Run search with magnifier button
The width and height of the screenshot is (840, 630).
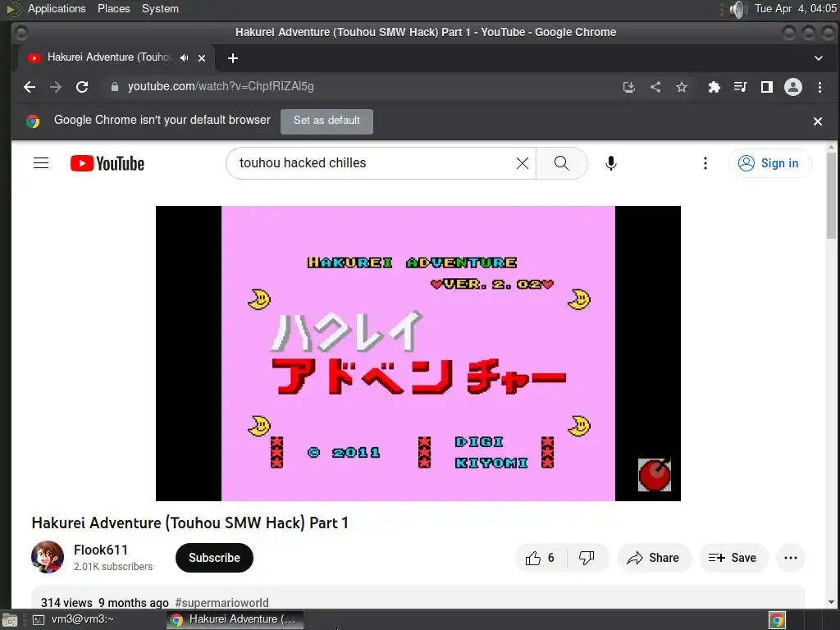pyautogui.click(x=561, y=163)
